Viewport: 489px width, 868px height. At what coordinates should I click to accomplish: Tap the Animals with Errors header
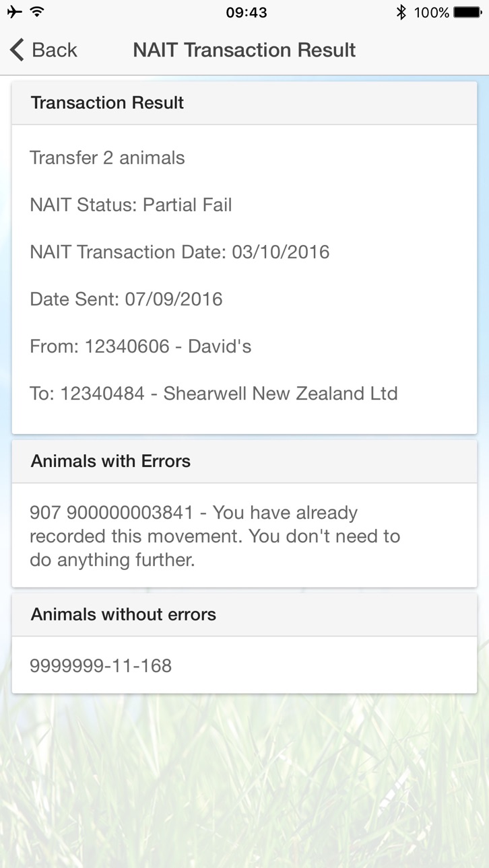tap(244, 462)
